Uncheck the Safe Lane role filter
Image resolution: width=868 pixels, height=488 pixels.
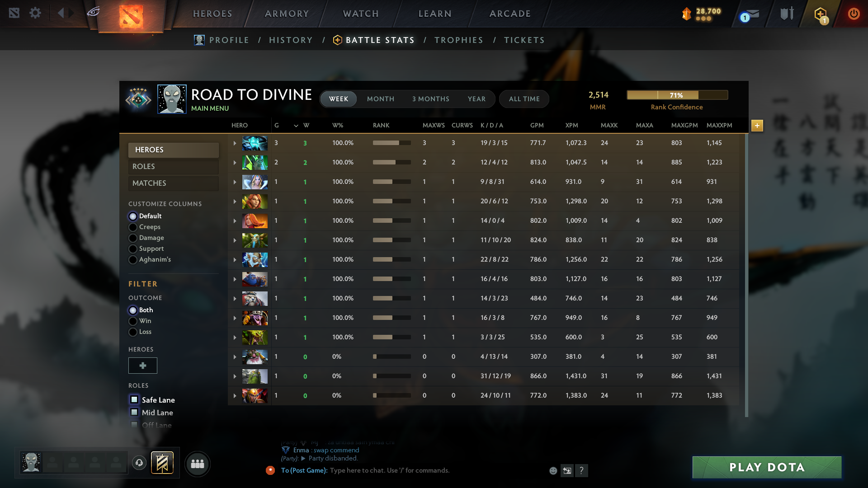tap(134, 399)
